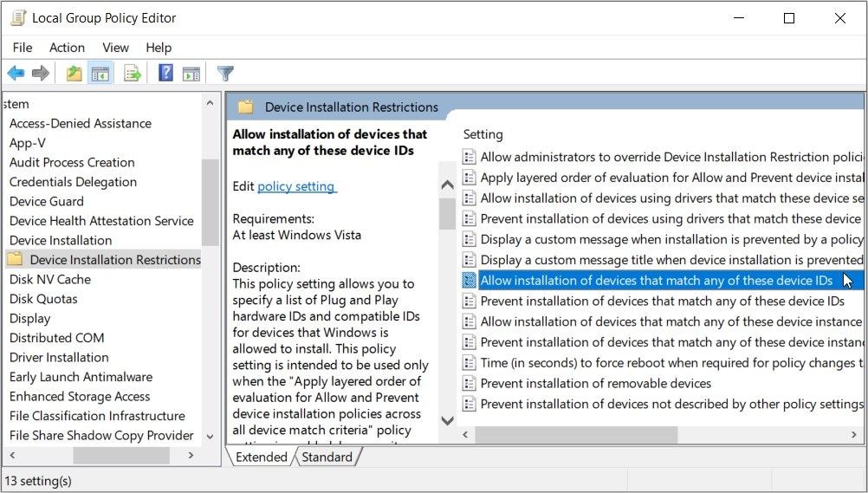Click the Device Installation Restrictions folder icon in tree
The image size is (868, 493).
pyautogui.click(x=15, y=259)
